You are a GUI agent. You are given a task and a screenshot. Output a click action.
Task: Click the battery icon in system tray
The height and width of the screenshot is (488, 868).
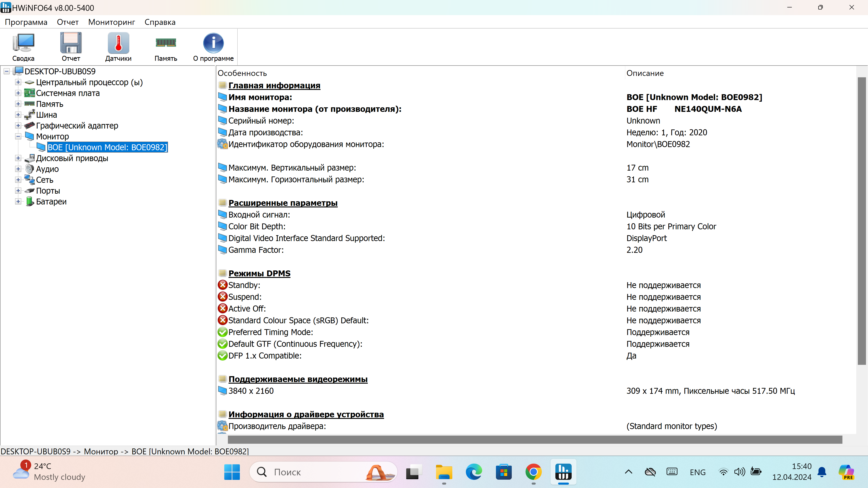pos(756,472)
